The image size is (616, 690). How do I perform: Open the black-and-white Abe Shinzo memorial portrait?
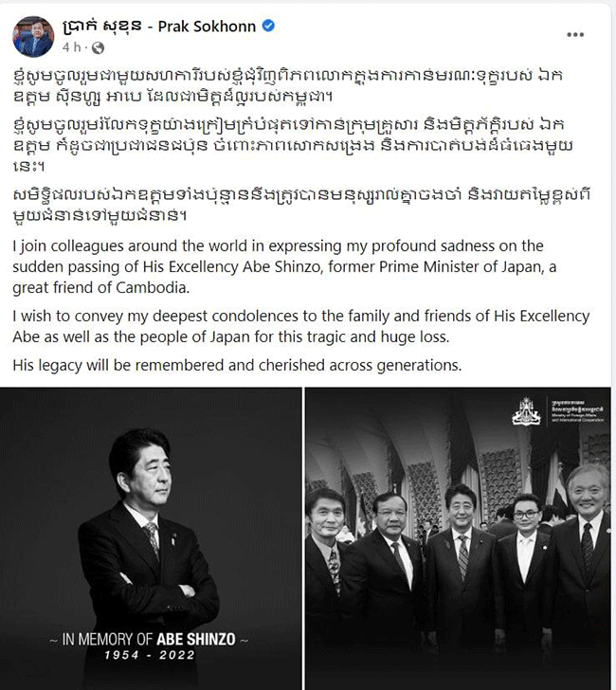coord(151,538)
